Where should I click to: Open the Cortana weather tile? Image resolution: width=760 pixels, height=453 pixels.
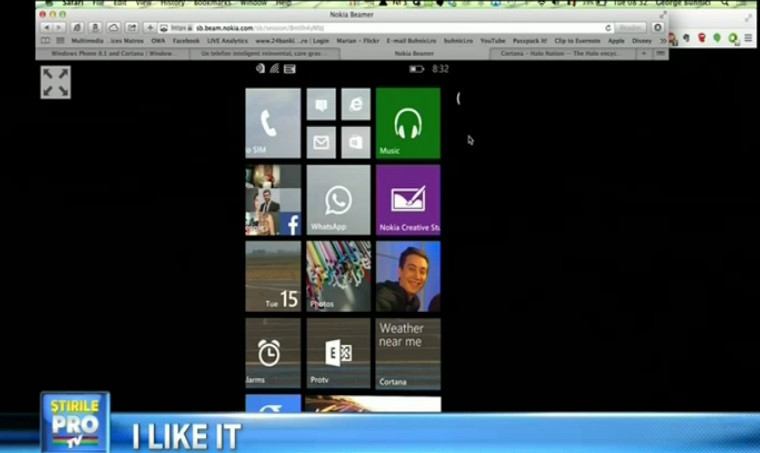(408, 353)
